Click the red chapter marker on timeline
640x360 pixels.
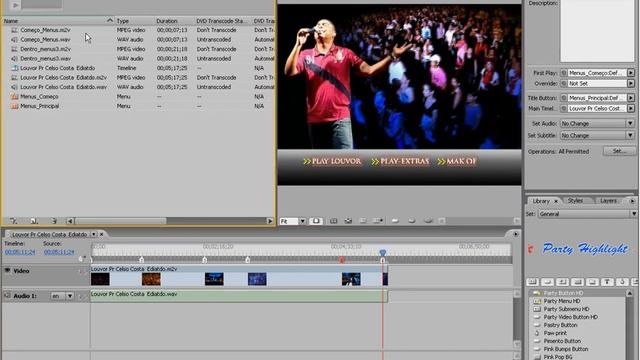pyautogui.click(x=342, y=260)
